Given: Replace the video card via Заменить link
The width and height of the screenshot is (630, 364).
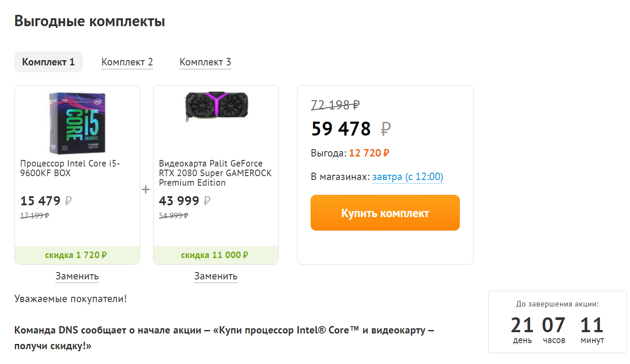Looking at the screenshot, I should (216, 276).
